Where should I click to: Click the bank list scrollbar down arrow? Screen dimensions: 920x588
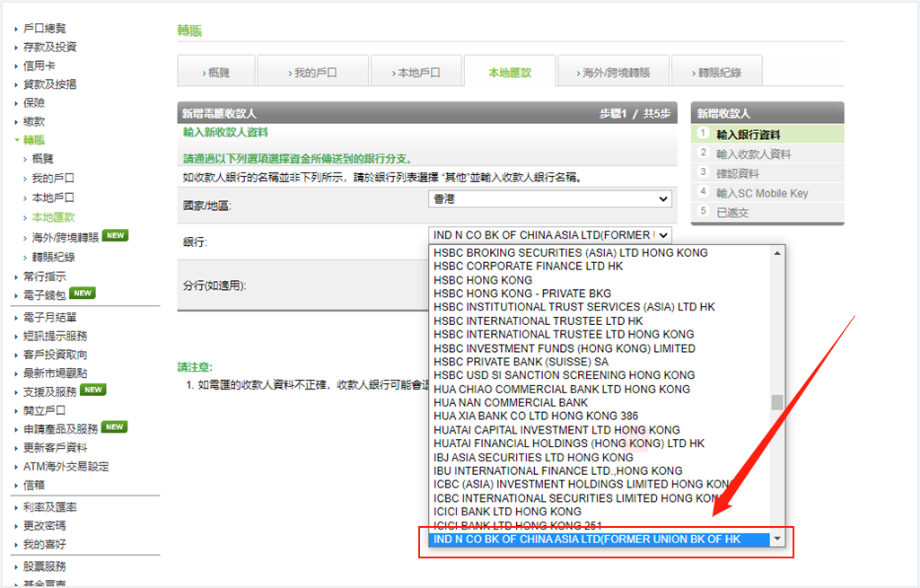777,539
